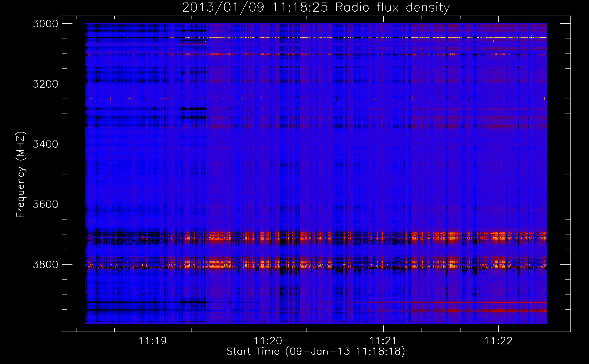The image size is (589, 364).
Task: Click the 3800 frequency axis label
Action: coord(46,265)
